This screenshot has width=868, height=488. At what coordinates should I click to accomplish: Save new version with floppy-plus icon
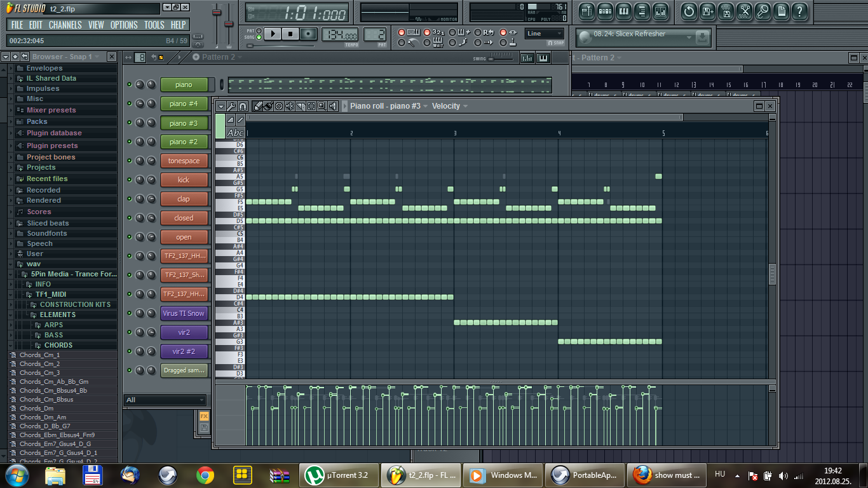707,11
